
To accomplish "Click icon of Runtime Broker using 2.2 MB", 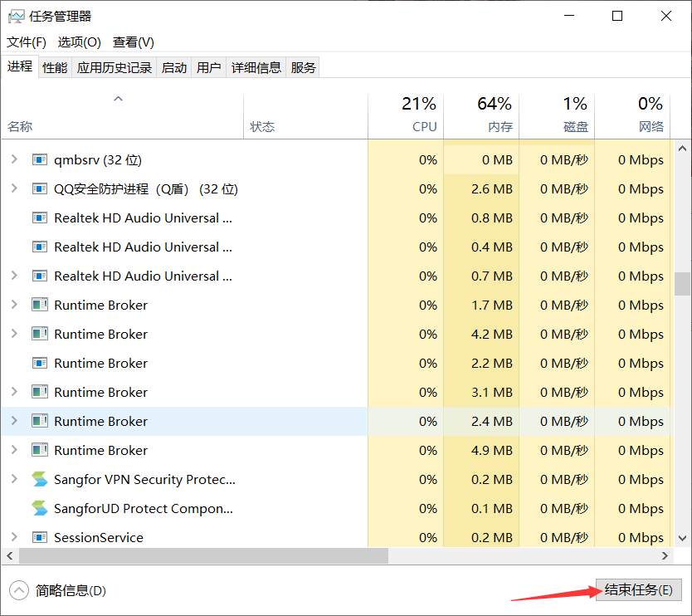I will coord(40,363).
